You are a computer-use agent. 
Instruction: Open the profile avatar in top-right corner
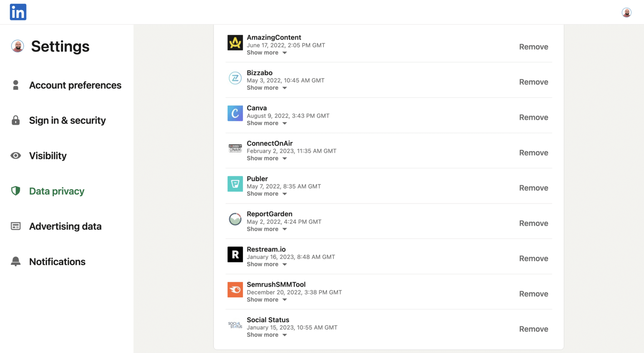[x=626, y=12]
